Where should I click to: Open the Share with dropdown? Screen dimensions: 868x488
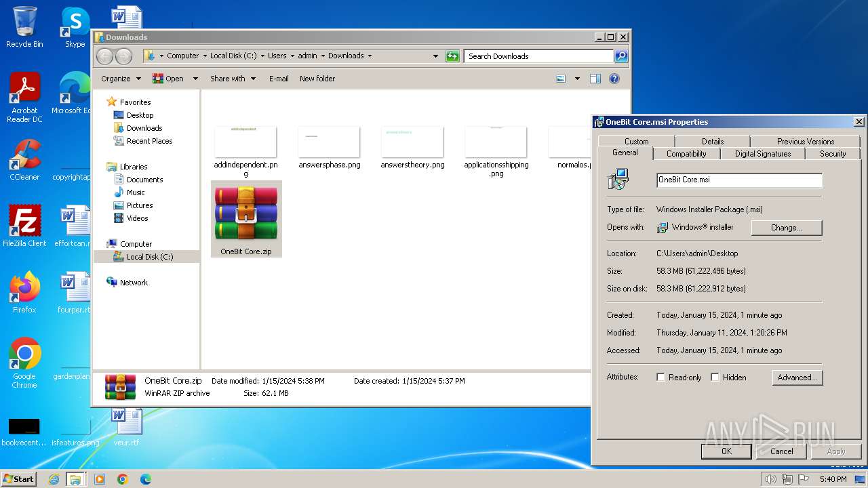(x=233, y=79)
